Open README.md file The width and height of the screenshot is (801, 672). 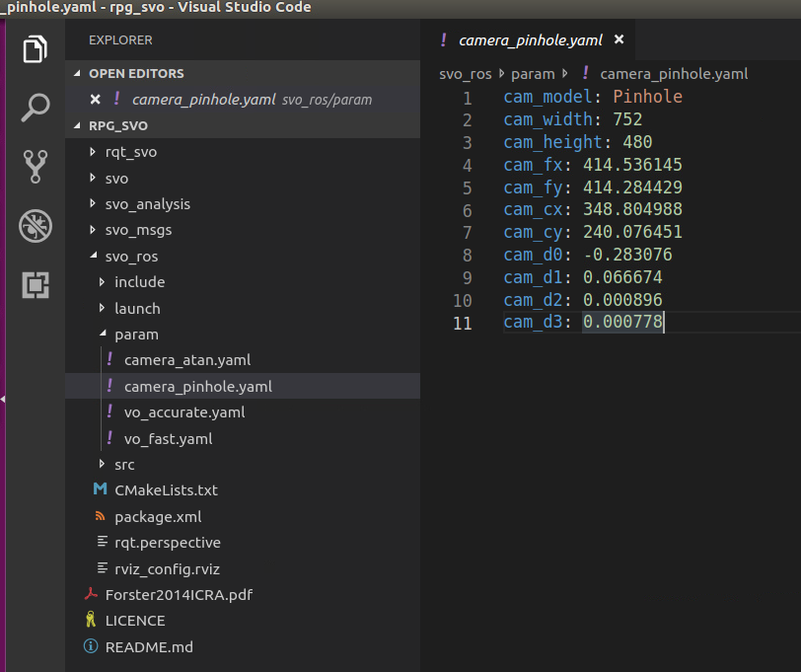pos(149,647)
